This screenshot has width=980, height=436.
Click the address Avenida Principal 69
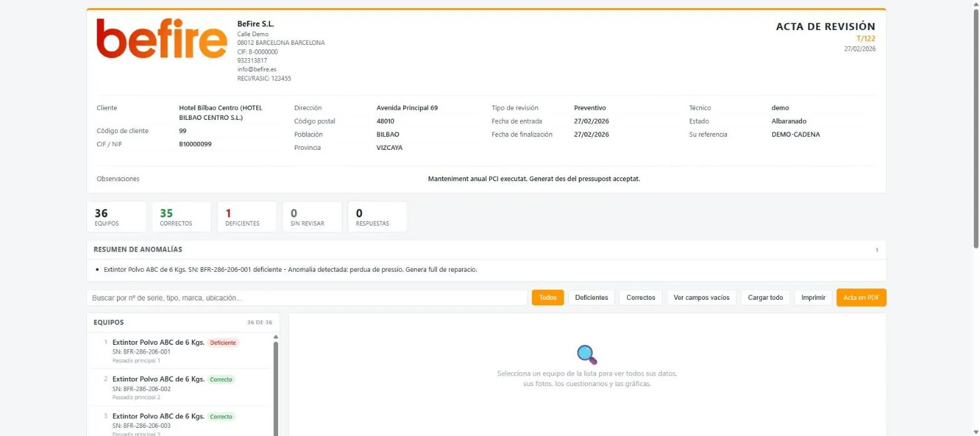(x=407, y=108)
